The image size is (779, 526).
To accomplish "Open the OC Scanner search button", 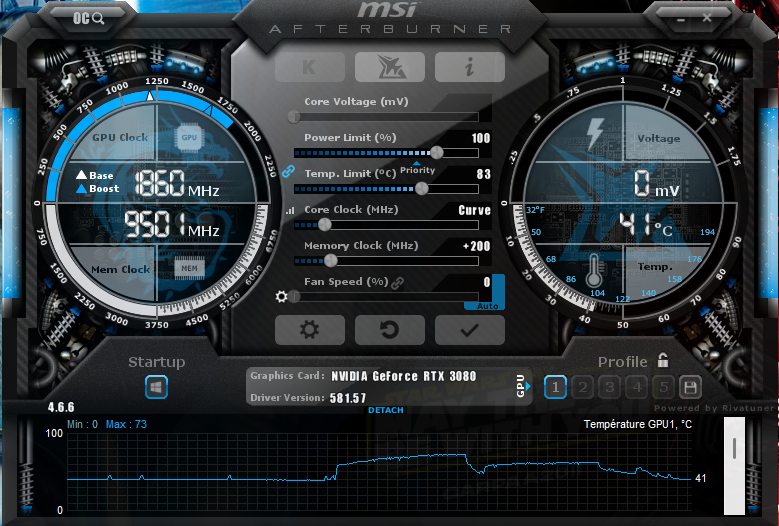I will (89, 17).
